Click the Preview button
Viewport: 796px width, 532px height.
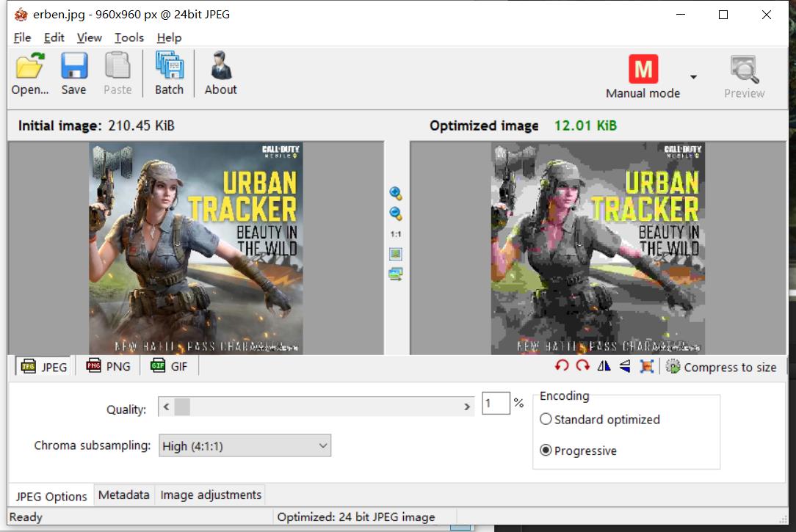(744, 77)
